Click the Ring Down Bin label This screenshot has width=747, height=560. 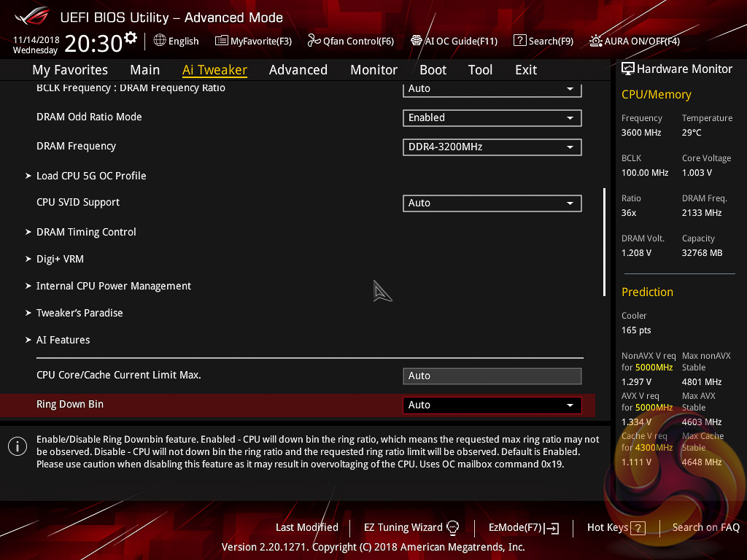coord(70,404)
